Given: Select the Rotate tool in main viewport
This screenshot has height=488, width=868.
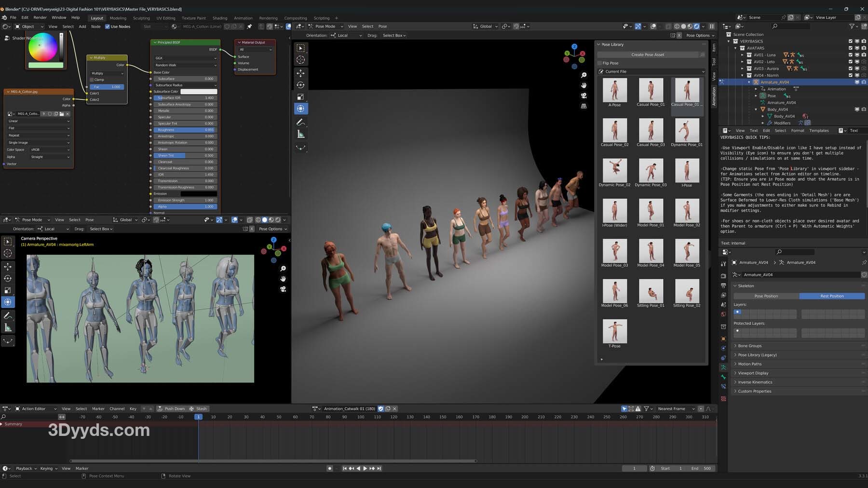Looking at the screenshot, I should (x=300, y=85).
